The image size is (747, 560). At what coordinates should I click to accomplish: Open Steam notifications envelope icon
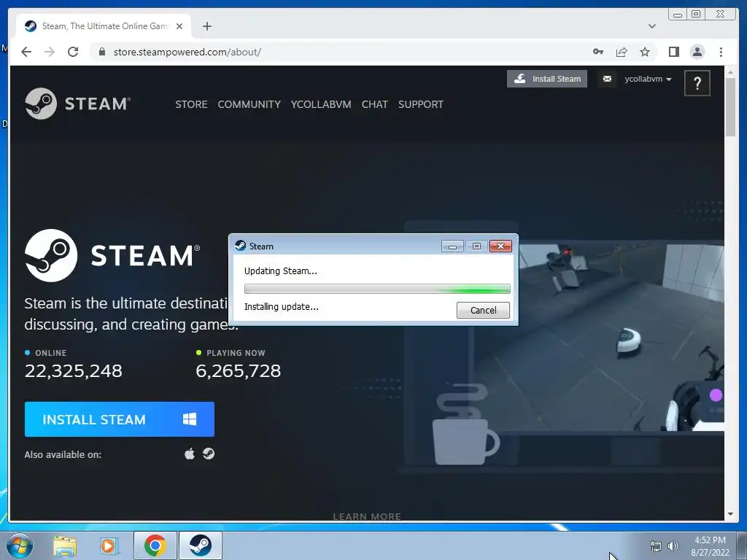click(607, 79)
